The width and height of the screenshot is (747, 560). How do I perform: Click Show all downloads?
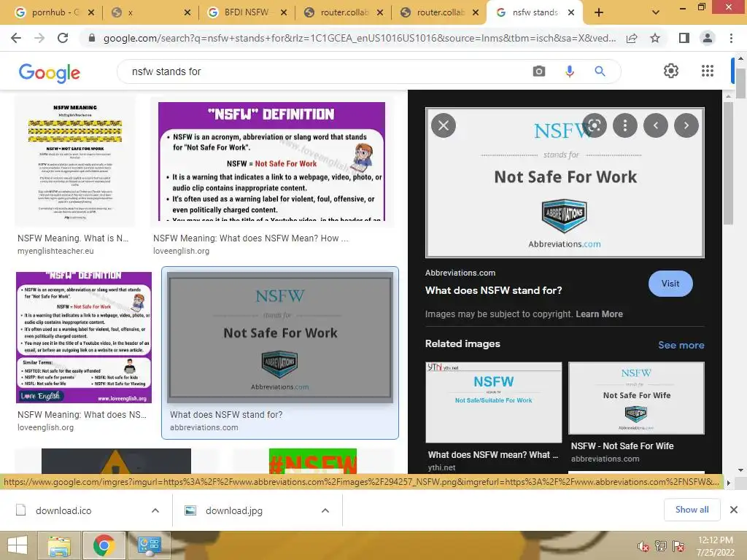pyautogui.click(x=692, y=510)
